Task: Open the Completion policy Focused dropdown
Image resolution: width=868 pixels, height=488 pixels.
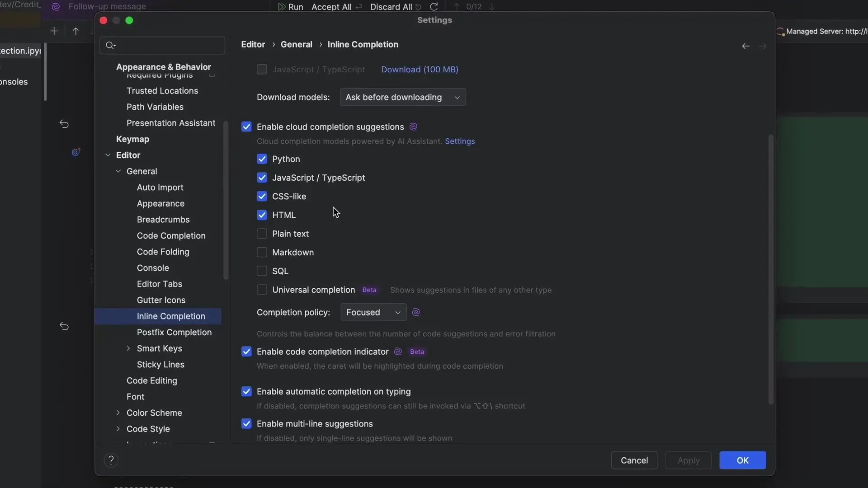Action: pyautogui.click(x=373, y=312)
